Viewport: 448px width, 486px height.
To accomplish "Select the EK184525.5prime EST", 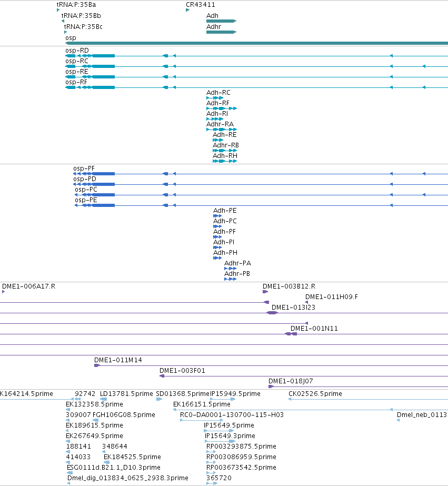I will pos(106,463).
